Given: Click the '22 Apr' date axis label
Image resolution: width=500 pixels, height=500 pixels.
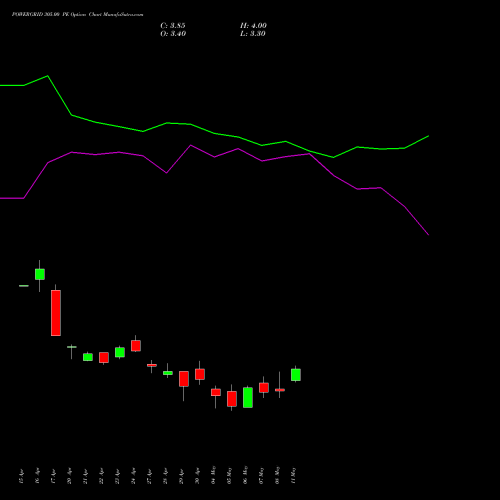Looking at the screenshot, I should click(x=101, y=477).
